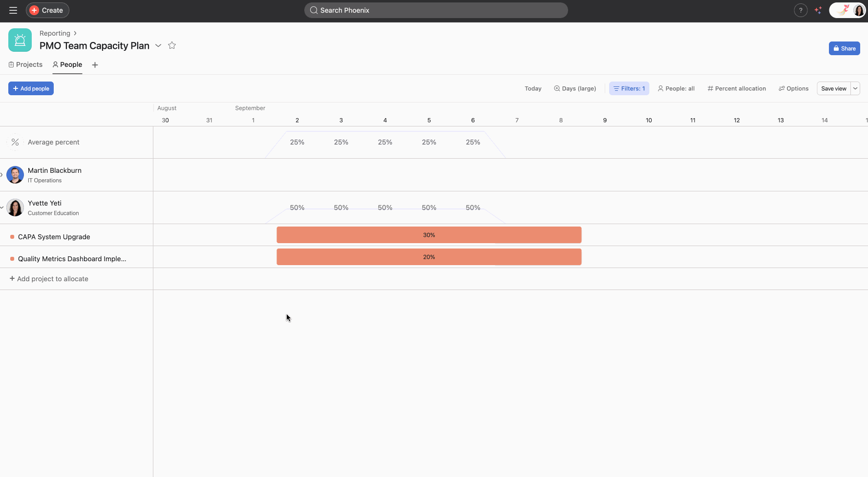Image resolution: width=868 pixels, height=477 pixels.
Task: Select the Percent allocation option
Action: click(736, 88)
